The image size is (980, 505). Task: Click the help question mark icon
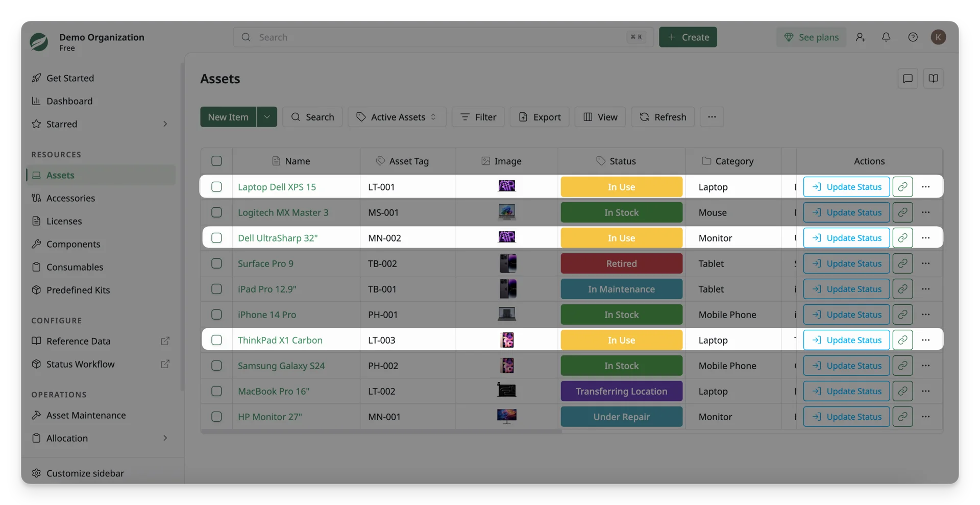(x=913, y=37)
